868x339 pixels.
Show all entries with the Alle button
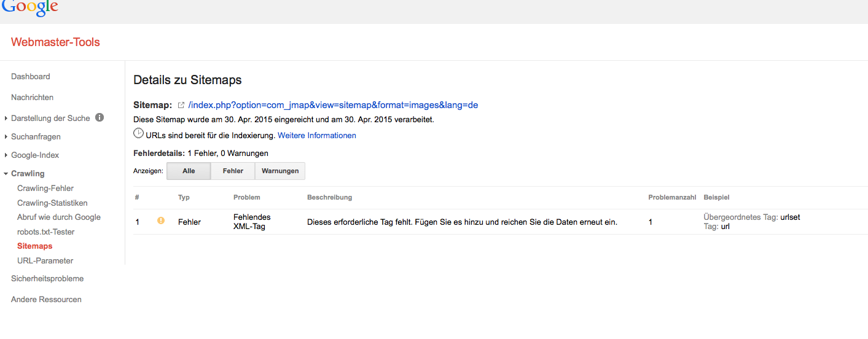[189, 171]
